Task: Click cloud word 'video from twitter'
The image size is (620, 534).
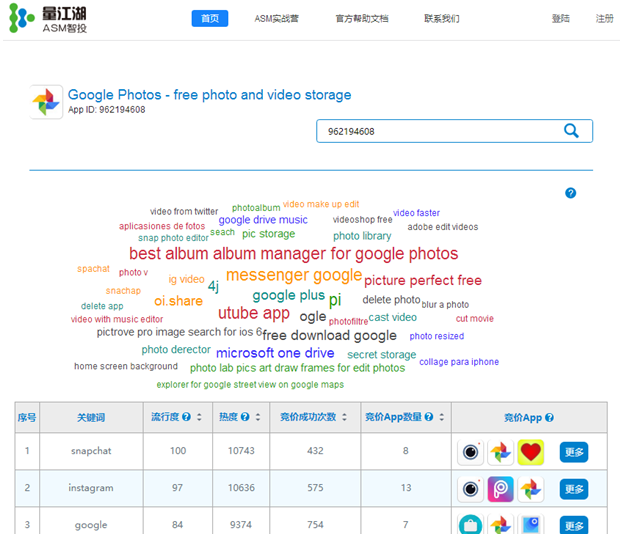Action: coord(184,211)
